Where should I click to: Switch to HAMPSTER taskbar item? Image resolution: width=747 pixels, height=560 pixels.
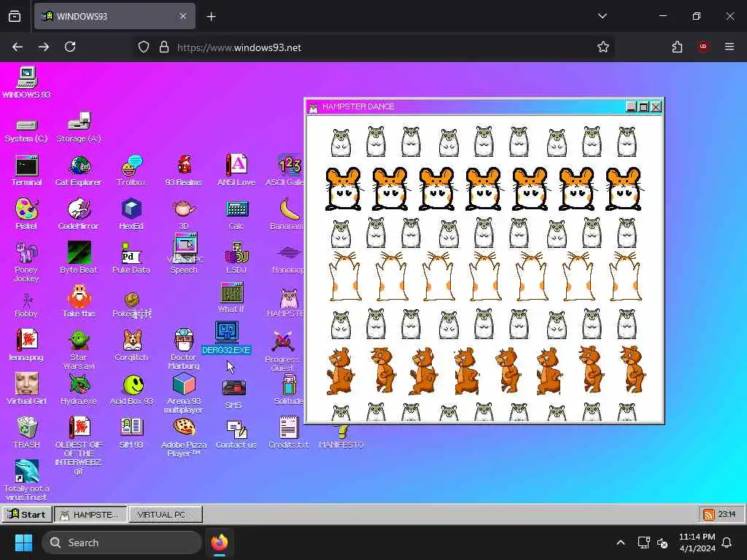coord(90,514)
